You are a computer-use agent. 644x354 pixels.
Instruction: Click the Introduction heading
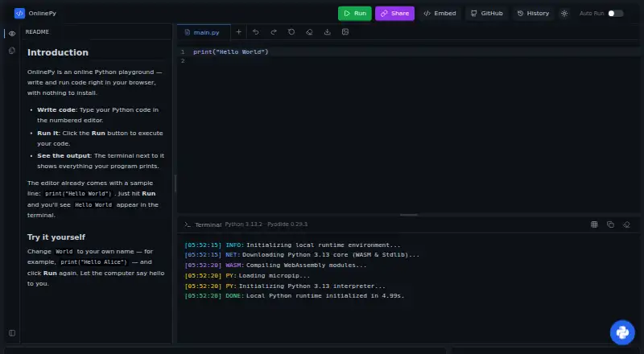click(58, 52)
